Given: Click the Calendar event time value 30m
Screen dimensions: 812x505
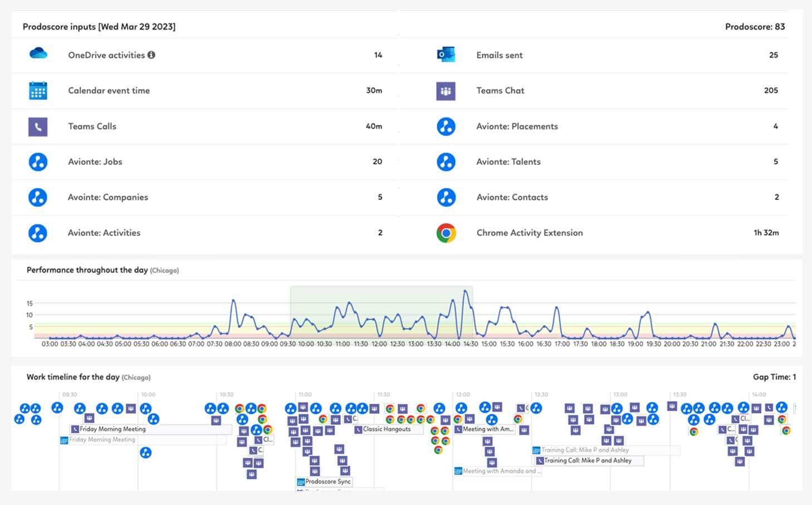Looking at the screenshot, I should coord(374,90).
